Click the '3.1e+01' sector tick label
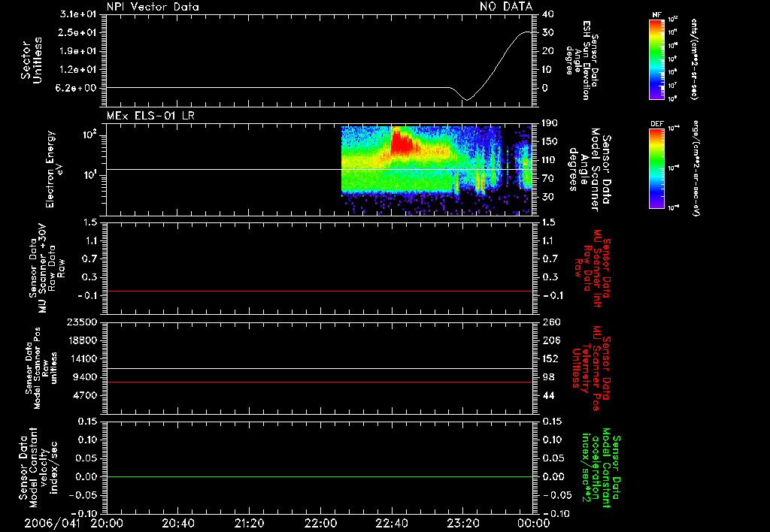This screenshot has height=532, width=770. [x=78, y=14]
